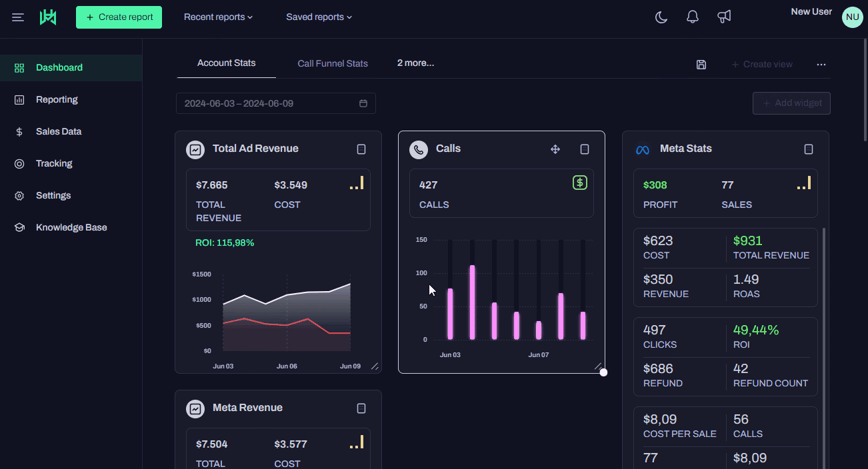Save the current view using the floppy disk icon
This screenshot has width=868, height=469.
point(701,64)
